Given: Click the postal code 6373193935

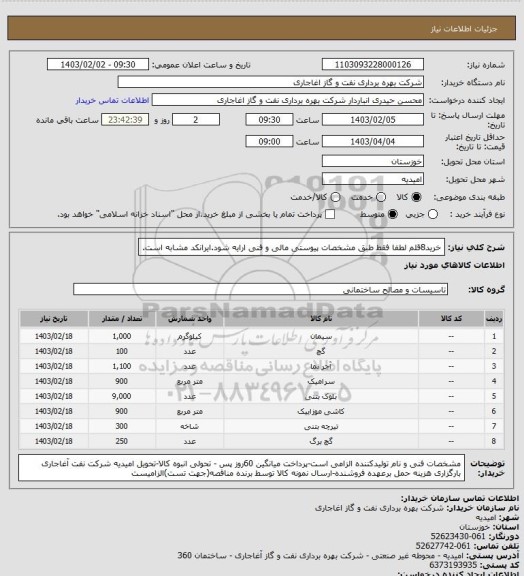Looking at the screenshot, I should (453, 565).
